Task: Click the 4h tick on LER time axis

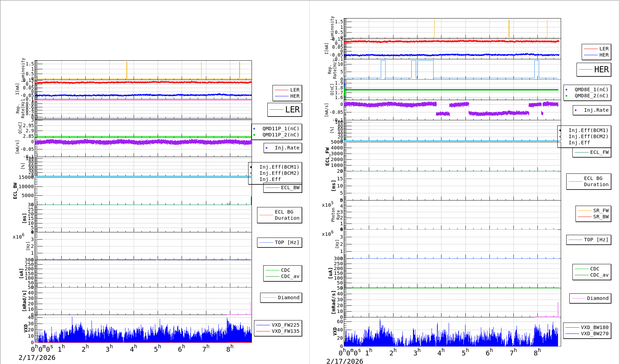Action: (133, 348)
